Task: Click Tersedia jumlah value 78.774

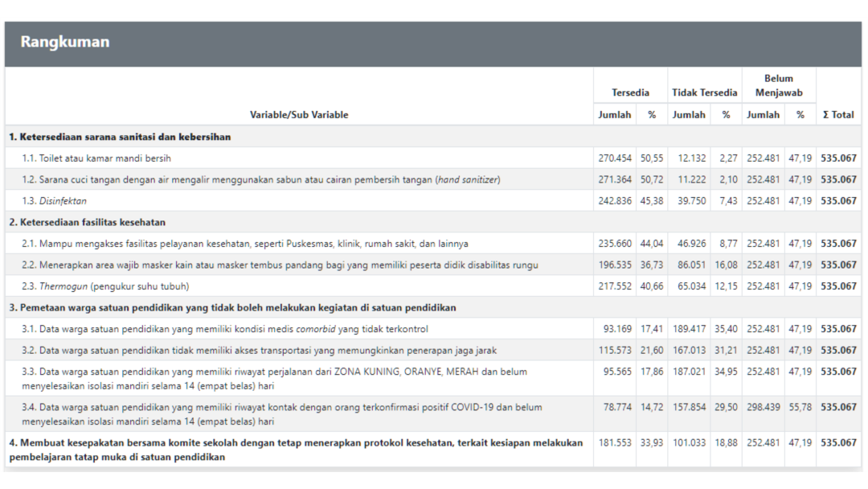Action: [617, 407]
